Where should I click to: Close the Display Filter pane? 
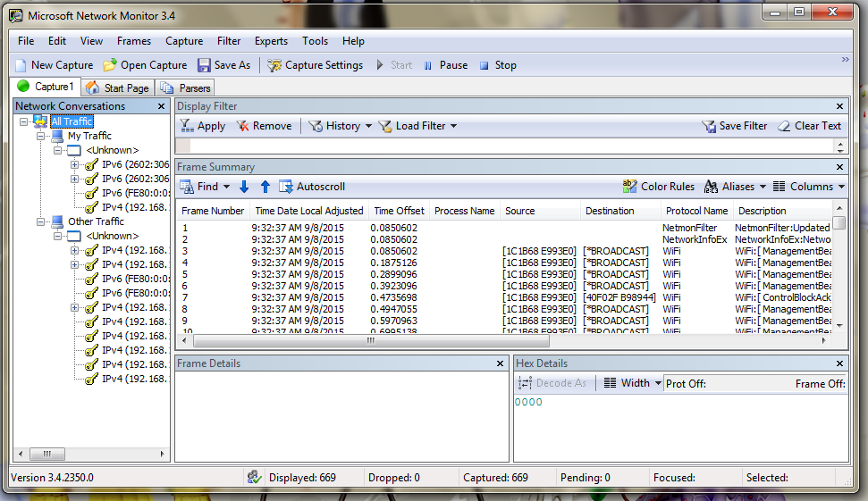[x=839, y=106]
